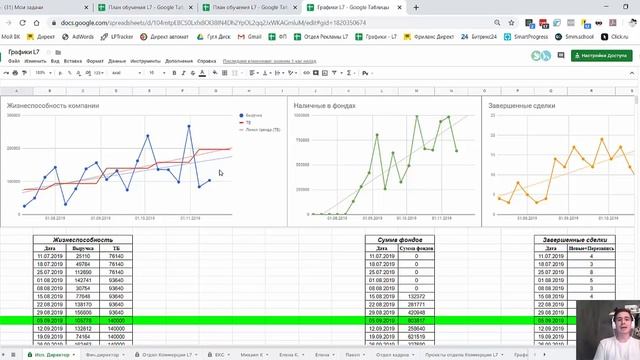Open the SmartProgress bookmark
The image size is (640, 360).
tap(526, 37)
